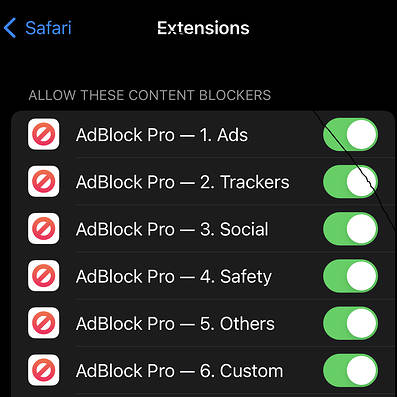Toggle the 4. Safety content blocker

point(350,276)
